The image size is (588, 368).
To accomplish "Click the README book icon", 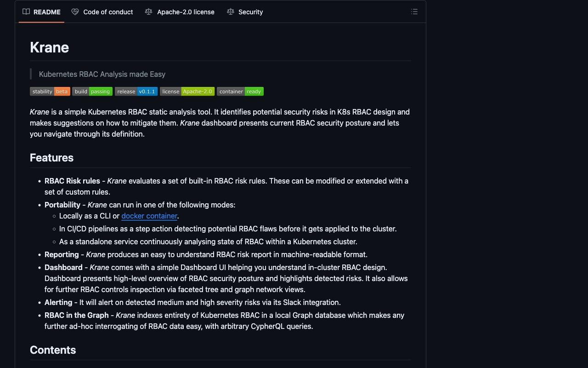I will click(x=26, y=12).
